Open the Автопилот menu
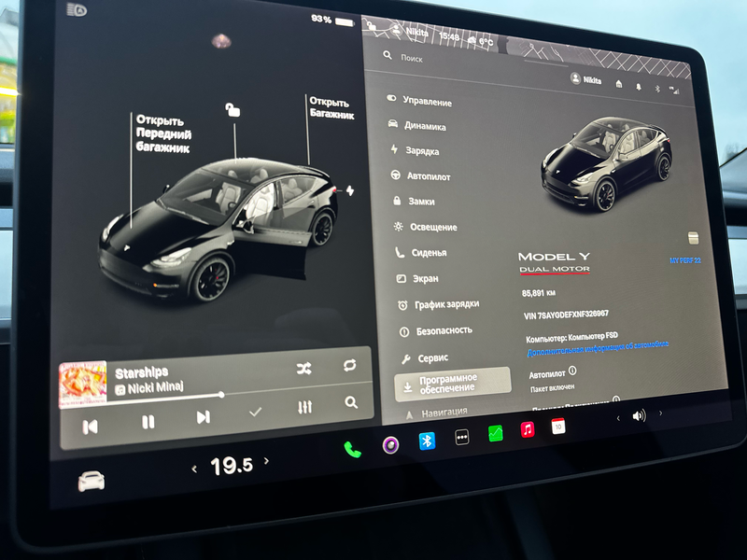The image size is (747, 560). [x=421, y=176]
